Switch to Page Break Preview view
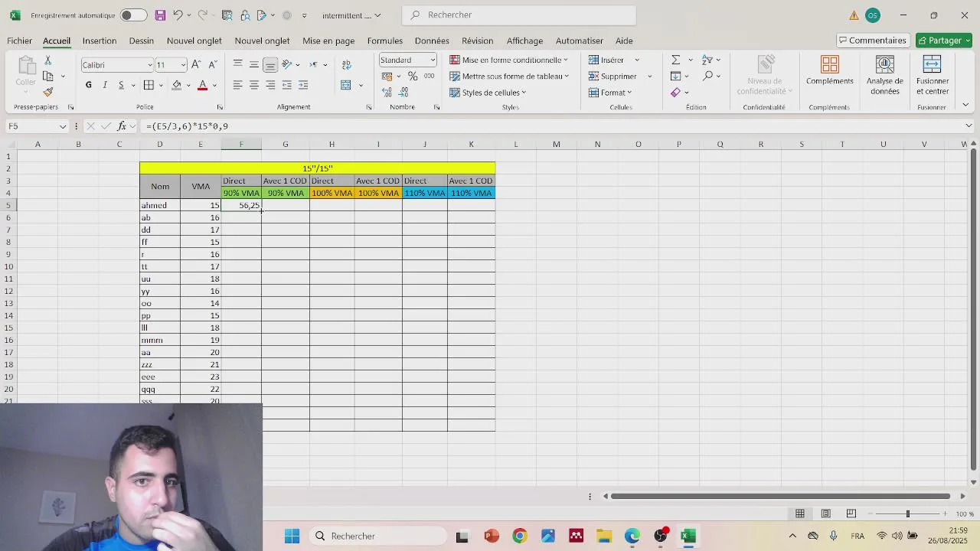 [x=851, y=514]
